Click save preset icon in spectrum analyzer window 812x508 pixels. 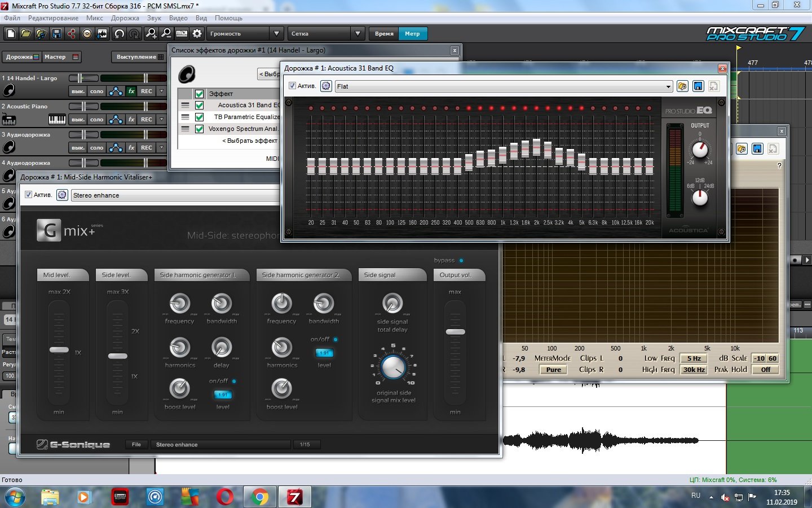(x=757, y=149)
